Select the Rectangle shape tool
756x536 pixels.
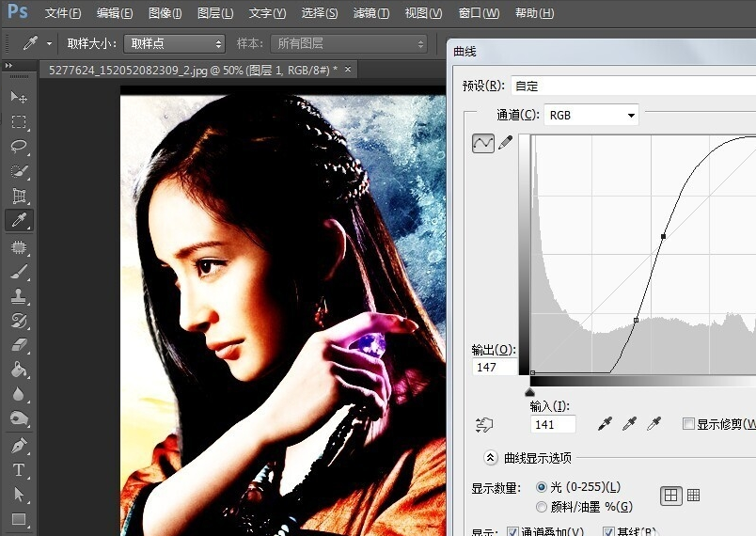(19, 519)
